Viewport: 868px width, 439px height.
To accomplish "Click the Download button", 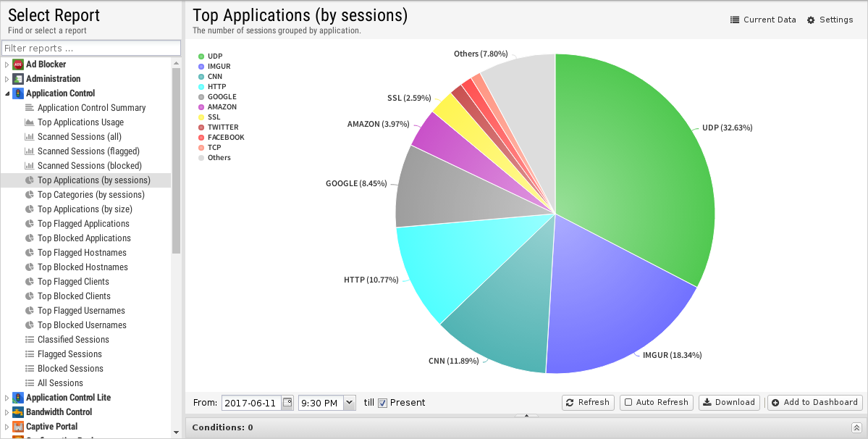I will (x=729, y=403).
